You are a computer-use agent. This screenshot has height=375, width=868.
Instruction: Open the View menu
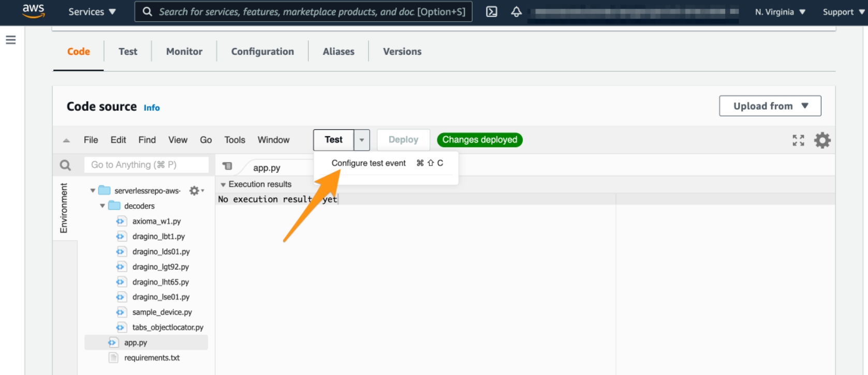tap(178, 140)
